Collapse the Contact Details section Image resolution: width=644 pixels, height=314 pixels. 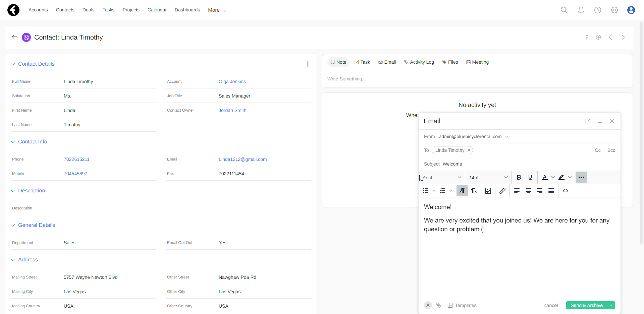point(13,64)
